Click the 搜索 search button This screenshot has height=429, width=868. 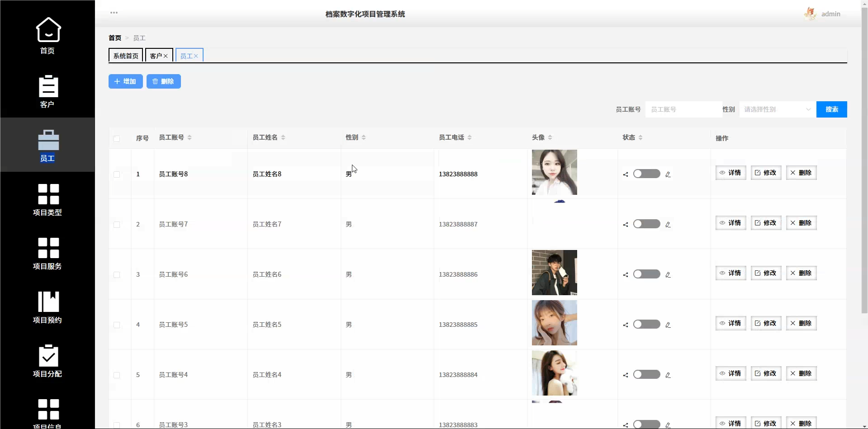[832, 109]
